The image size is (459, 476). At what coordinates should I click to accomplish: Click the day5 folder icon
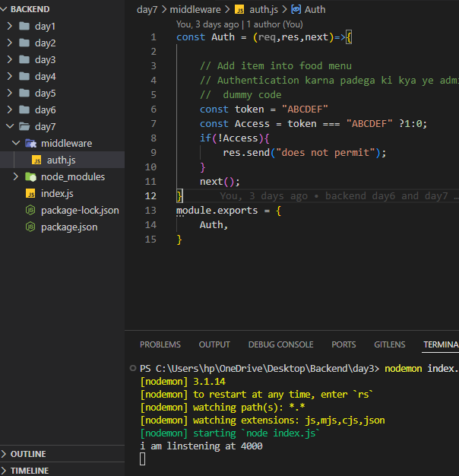[x=24, y=93]
